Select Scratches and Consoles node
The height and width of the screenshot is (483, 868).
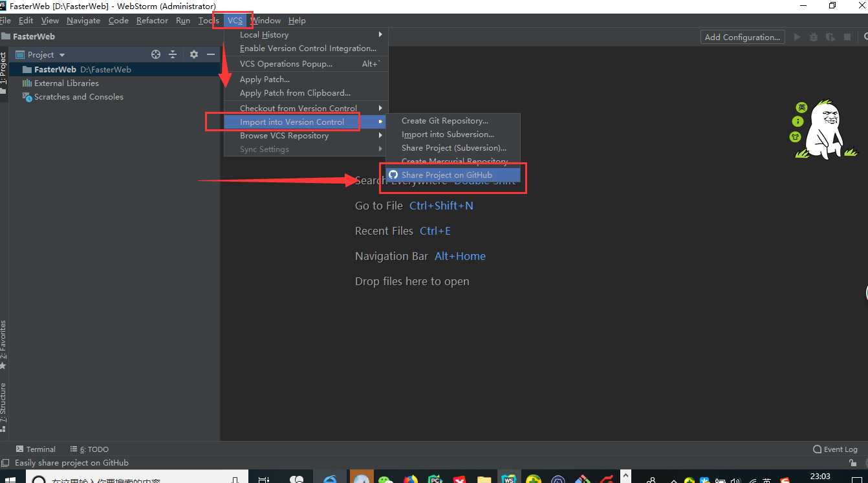pyautogui.click(x=72, y=97)
